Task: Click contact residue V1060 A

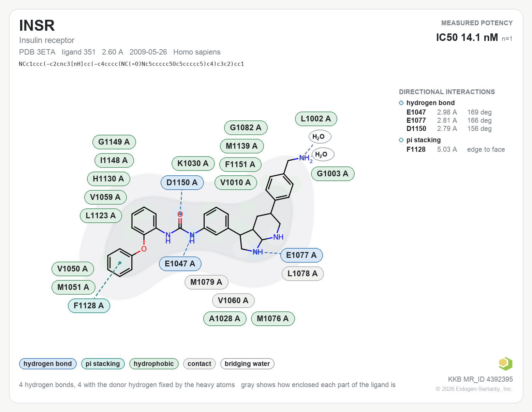Action: (x=233, y=301)
